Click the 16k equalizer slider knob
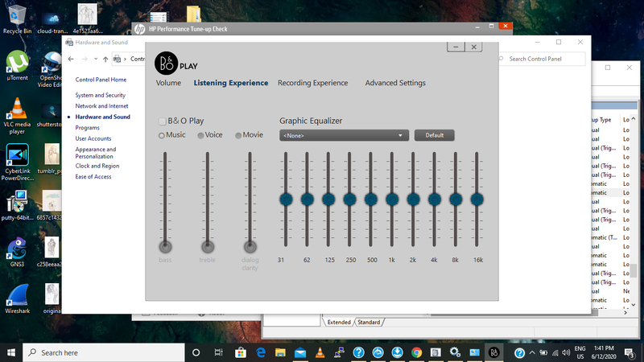The image size is (644, 362). tap(477, 200)
